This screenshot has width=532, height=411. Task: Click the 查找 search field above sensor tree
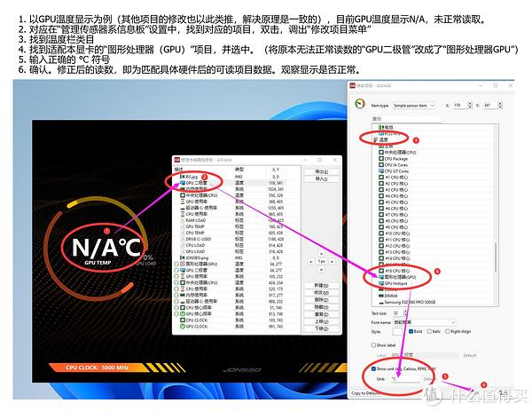406,119
